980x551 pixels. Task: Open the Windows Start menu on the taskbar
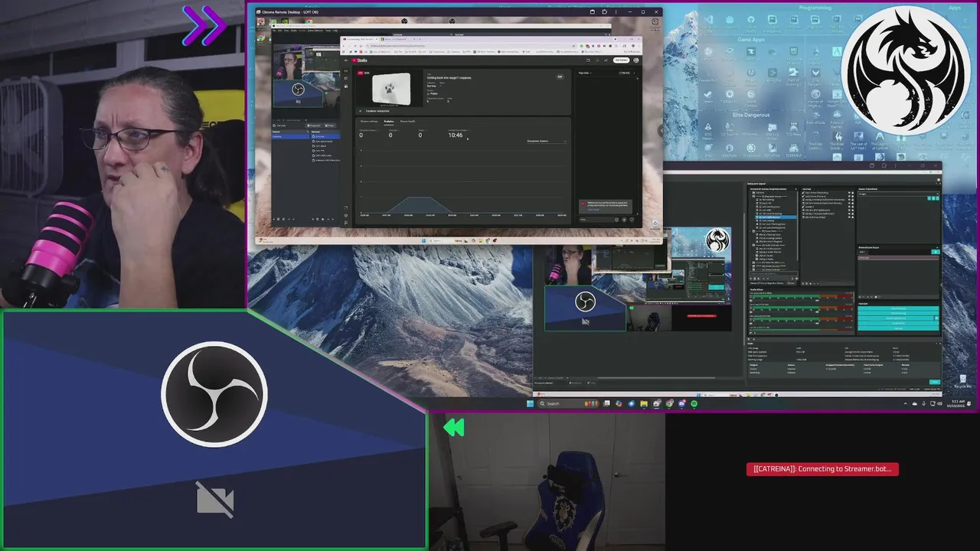531,403
